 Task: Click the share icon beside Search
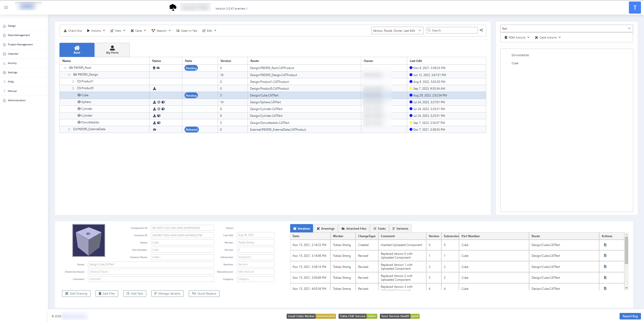[481, 30]
